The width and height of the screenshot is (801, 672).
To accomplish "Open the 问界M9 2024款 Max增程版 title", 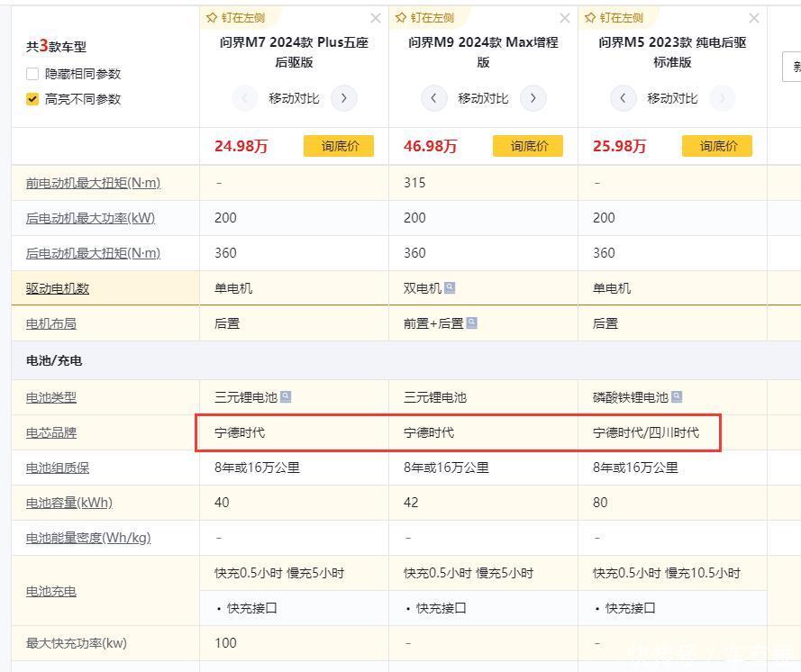I will [x=483, y=51].
